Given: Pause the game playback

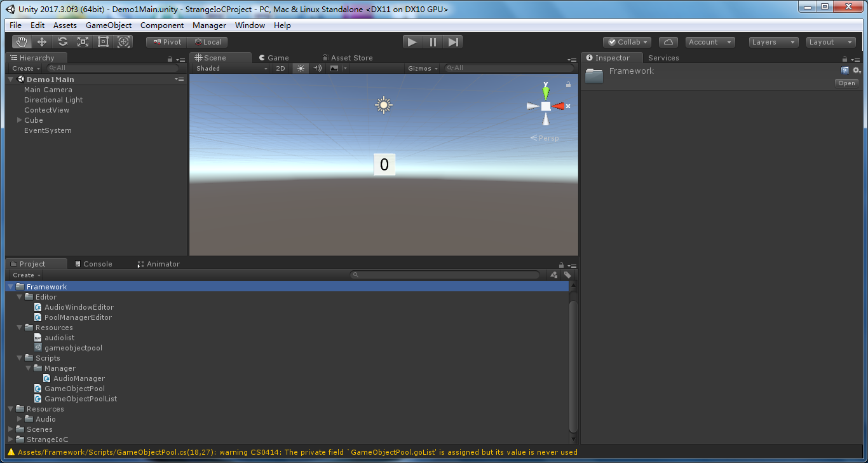Looking at the screenshot, I should click(433, 42).
